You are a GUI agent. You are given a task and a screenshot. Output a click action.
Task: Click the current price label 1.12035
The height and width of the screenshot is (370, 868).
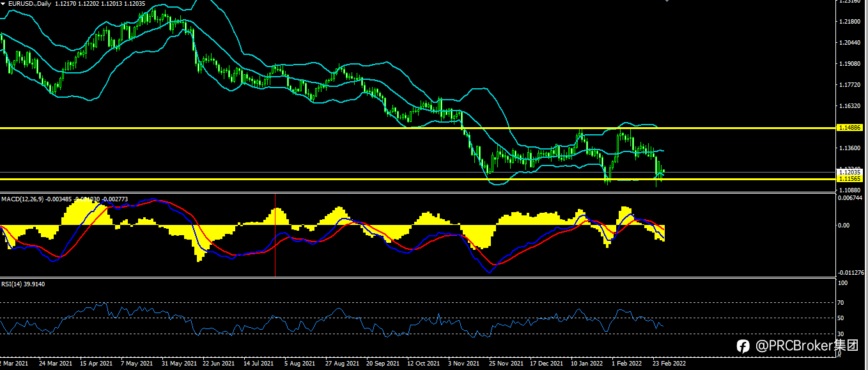coord(851,173)
